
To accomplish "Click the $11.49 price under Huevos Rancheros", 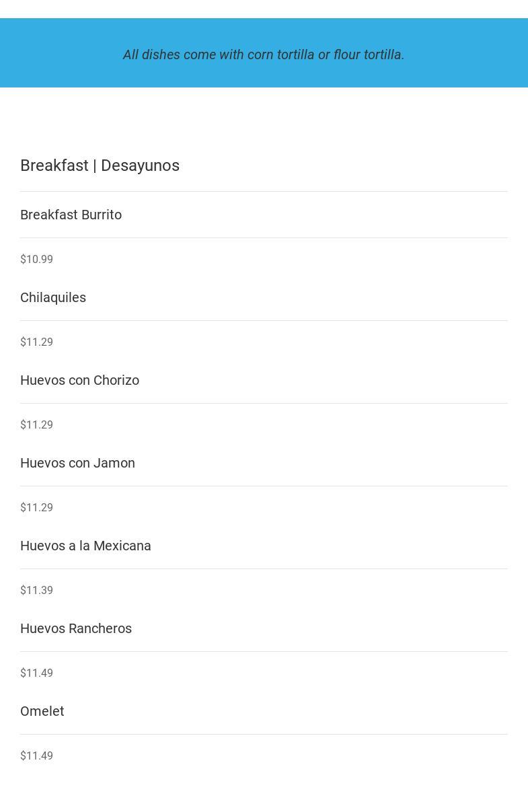I will click(36, 673).
